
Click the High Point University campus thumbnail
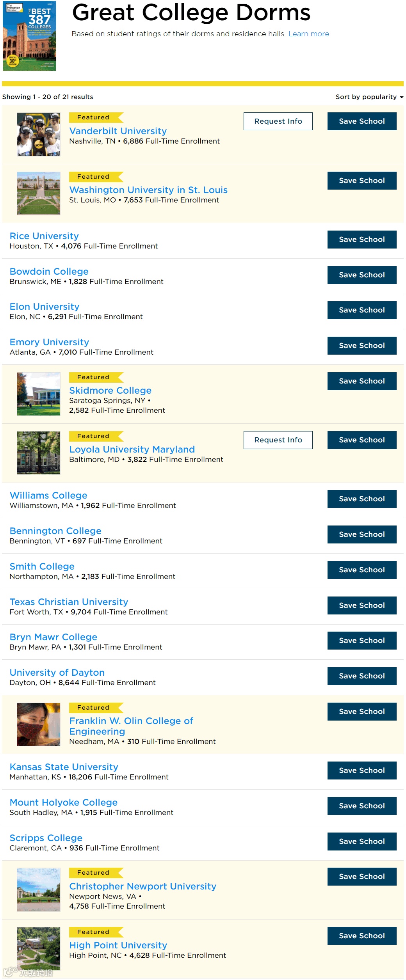[x=39, y=949]
